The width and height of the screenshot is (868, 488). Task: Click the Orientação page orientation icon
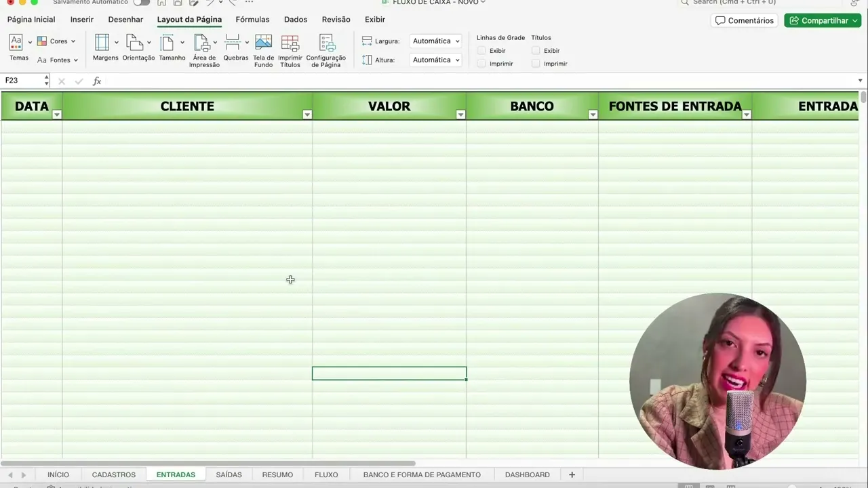coord(135,43)
